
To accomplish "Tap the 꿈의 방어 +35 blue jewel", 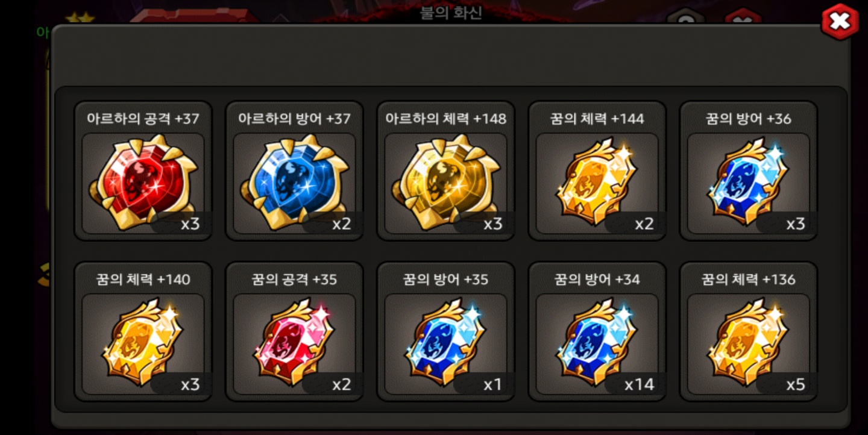I will 446,344.
